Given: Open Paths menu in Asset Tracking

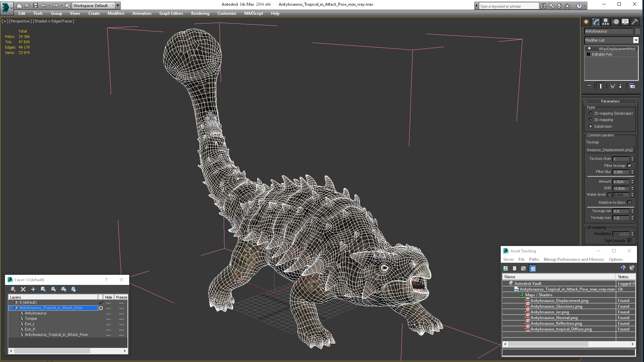Looking at the screenshot, I should pyautogui.click(x=534, y=259).
